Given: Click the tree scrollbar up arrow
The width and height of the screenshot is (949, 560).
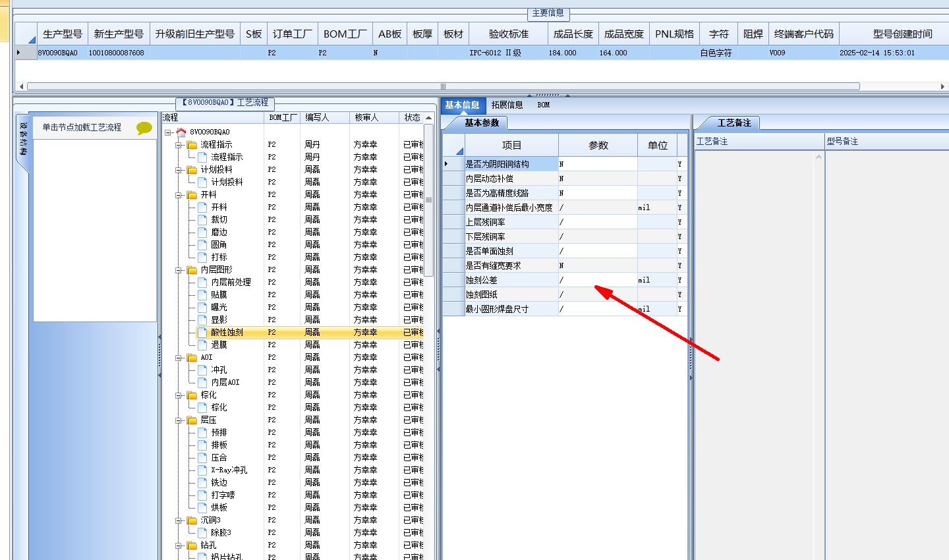Looking at the screenshot, I should click(x=428, y=117).
